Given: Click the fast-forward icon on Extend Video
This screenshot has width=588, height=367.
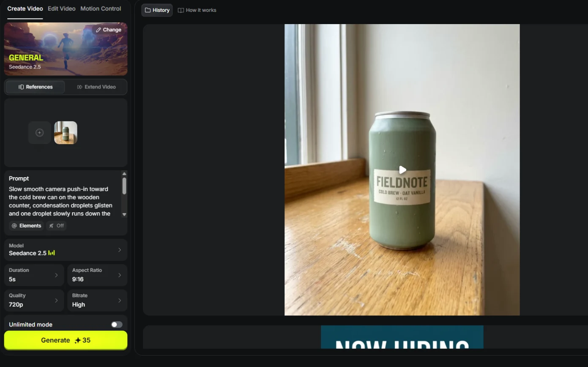Looking at the screenshot, I should (x=80, y=87).
